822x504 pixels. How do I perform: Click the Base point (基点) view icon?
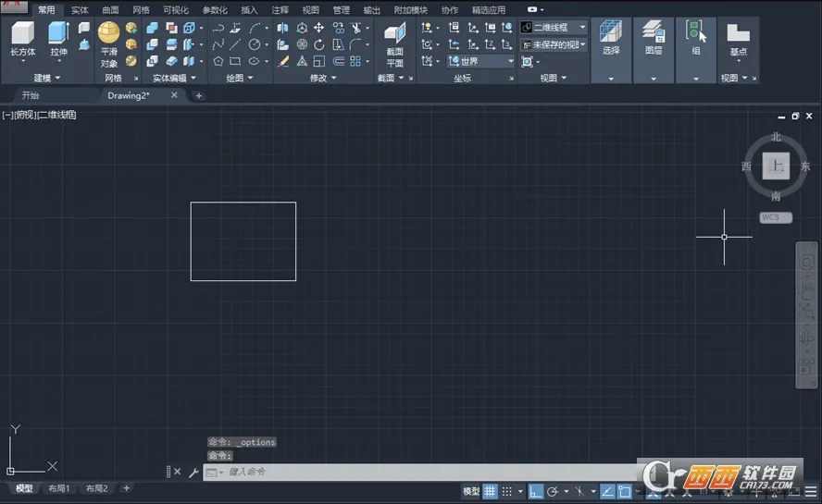point(738,40)
